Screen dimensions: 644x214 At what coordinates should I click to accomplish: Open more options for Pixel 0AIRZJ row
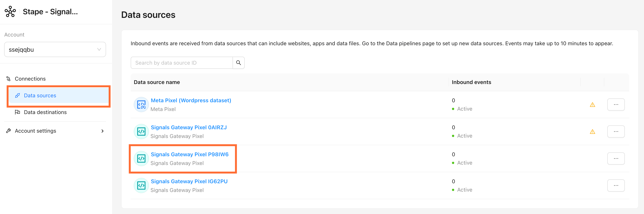[616, 132]
